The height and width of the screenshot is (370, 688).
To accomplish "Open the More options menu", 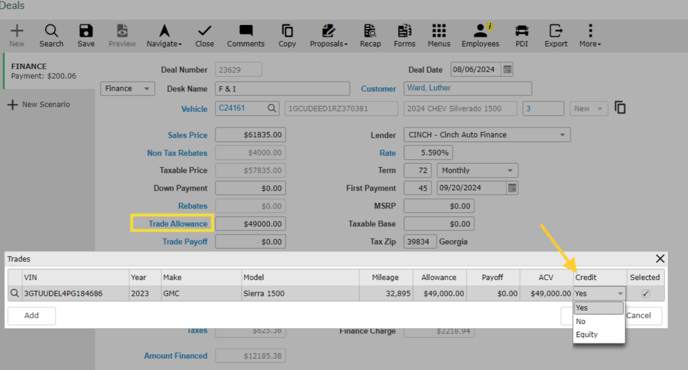I will [x=590, y=36].
